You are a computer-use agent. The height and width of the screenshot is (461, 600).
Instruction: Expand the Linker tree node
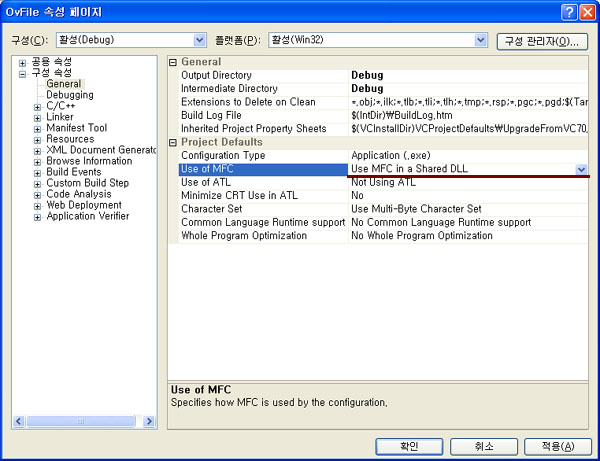[x=37, y=117]
